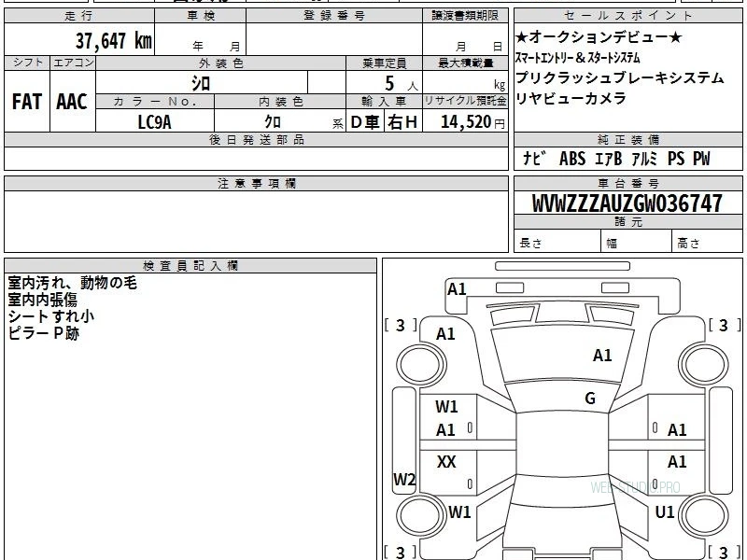The width and height of the screenshot is (747, 560).
Task: Select the シフト header label
Action: tap(27, 63)
